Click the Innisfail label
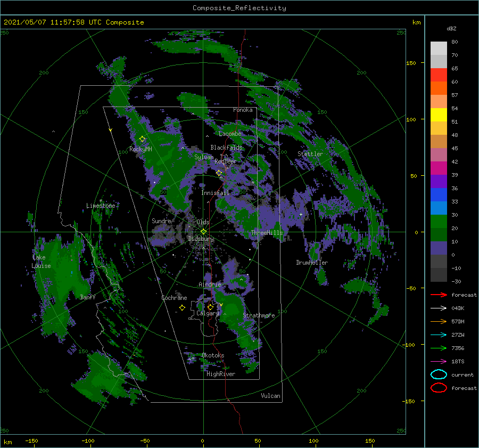Viewport: 479px width, 448px height. (x=215, y=193)
